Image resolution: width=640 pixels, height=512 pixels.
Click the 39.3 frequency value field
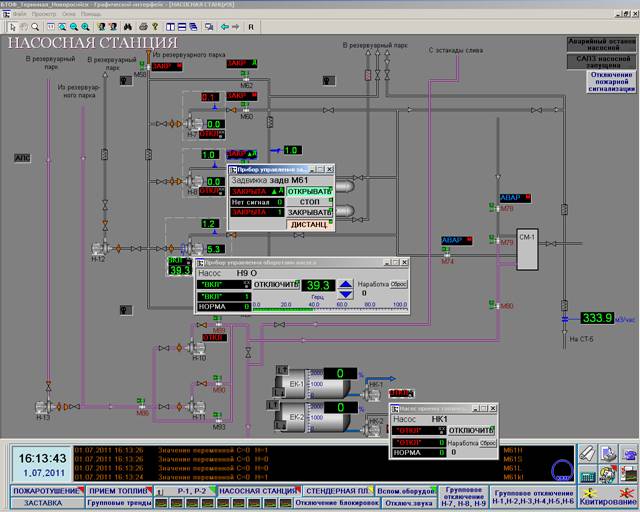tap(318, 285)
